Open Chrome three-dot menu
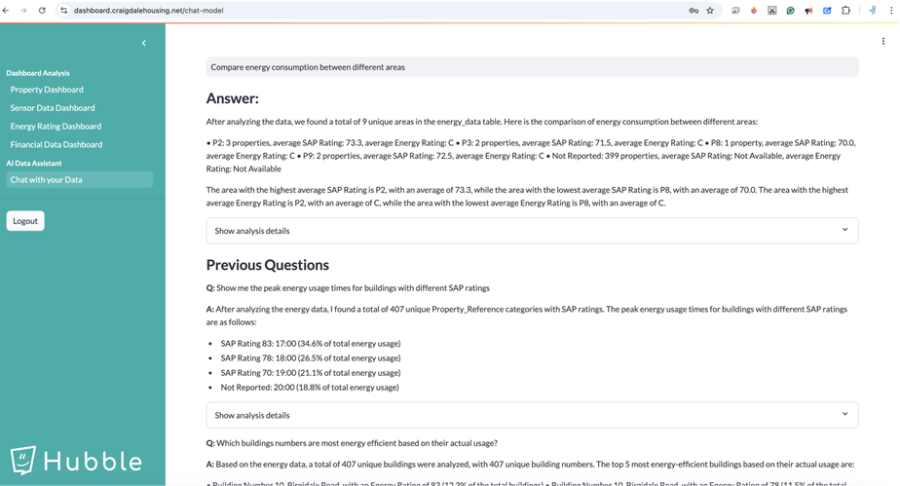The height and width of the screenshot is (486, 900). pos(891,10)
